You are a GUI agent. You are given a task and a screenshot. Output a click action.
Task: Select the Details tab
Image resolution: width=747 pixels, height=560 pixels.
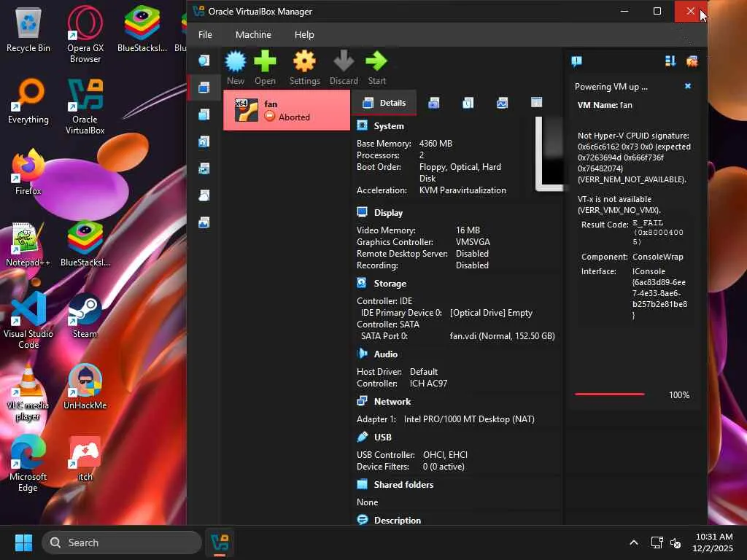click(384, 103)
